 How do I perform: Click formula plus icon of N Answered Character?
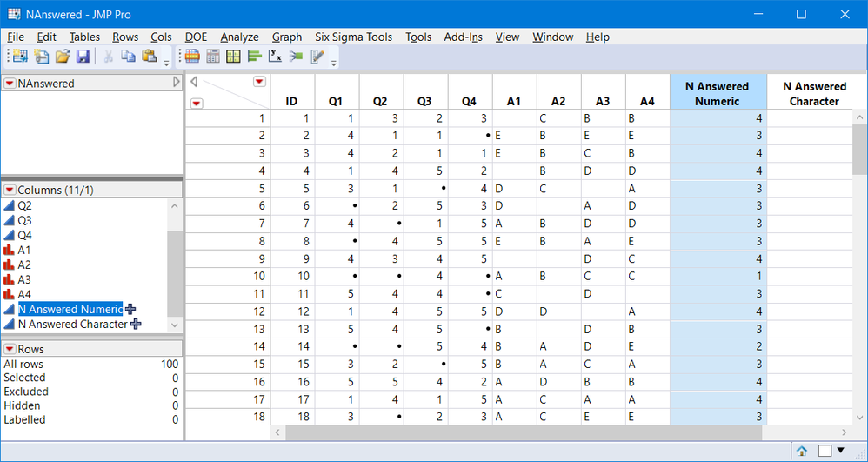point(135,324)
